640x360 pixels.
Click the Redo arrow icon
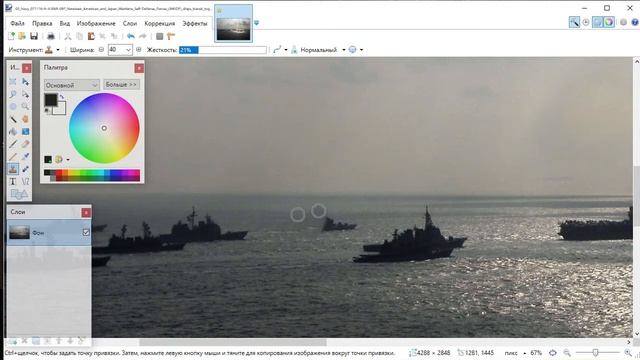pyautogui.click(x=142, y=36)
